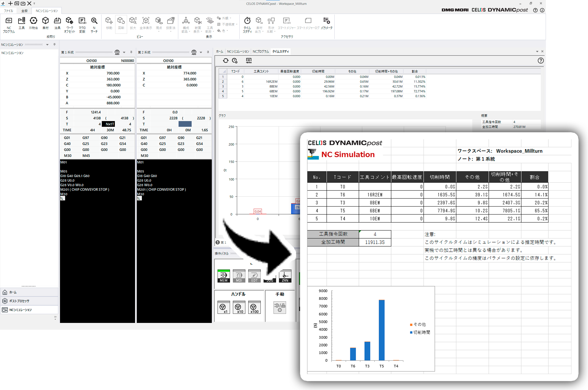
Task: Open the ファイル ribbon tab
Action: tap(9, 11)
